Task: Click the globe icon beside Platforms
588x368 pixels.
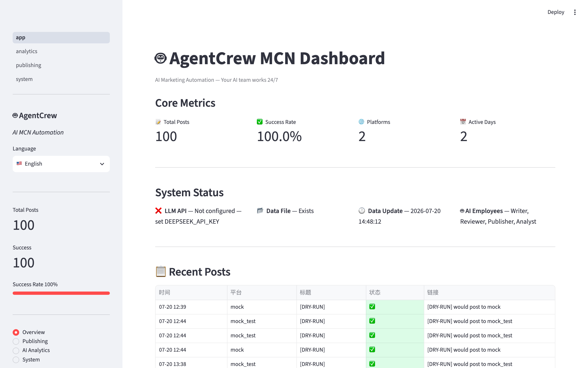Action: [x=361, y=122]
